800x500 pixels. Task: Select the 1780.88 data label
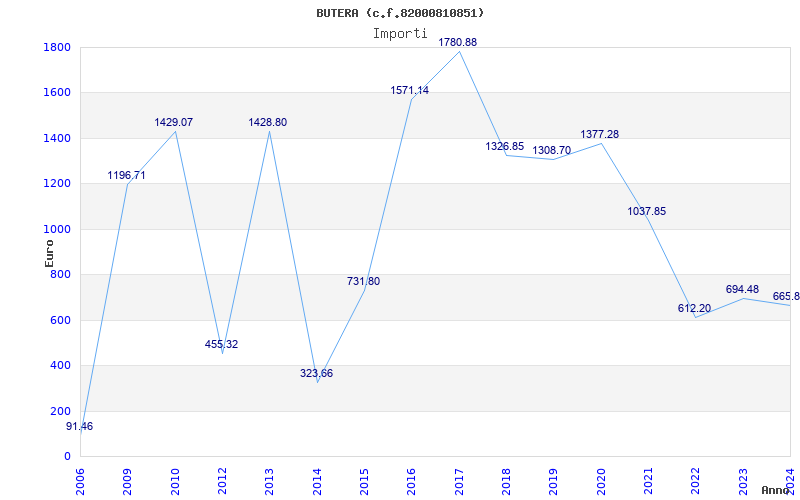458,42
